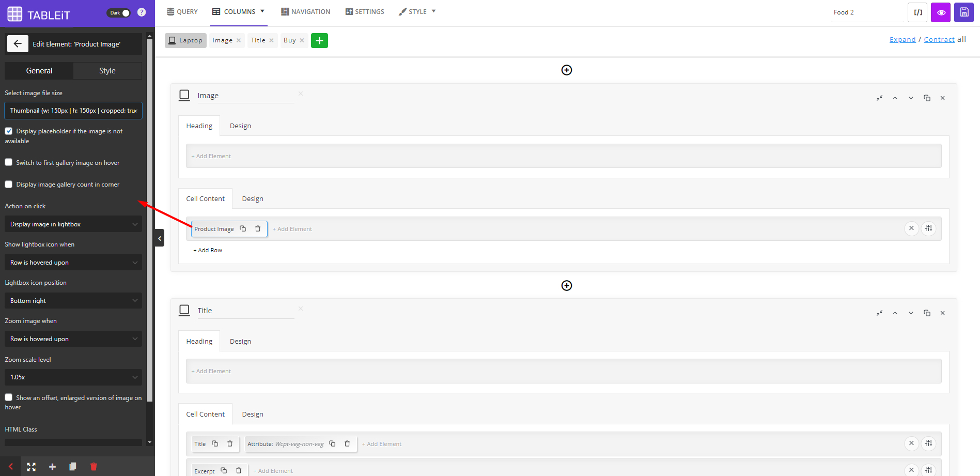Image resolution: width=980 pixels, height=476 pixels.
Task: Open the Lightbox icon position dropdown
Action: 73,301
